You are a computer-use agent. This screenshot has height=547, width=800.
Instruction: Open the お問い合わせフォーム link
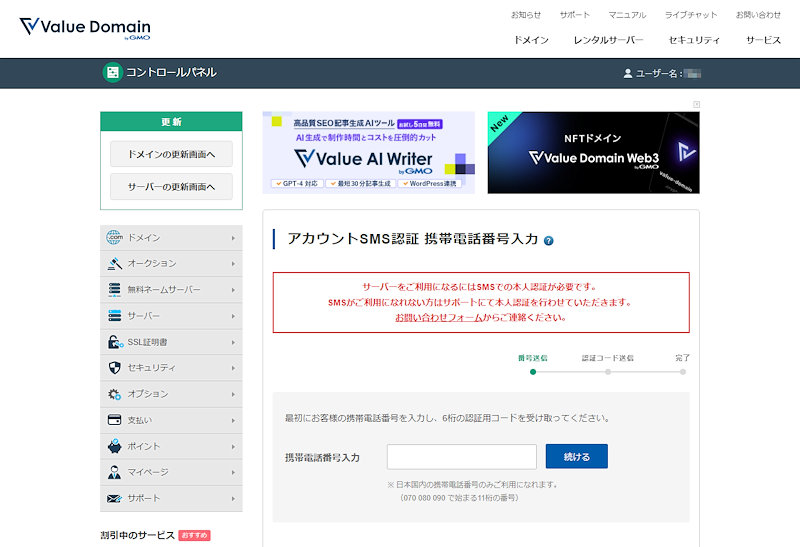pos(438,317)
